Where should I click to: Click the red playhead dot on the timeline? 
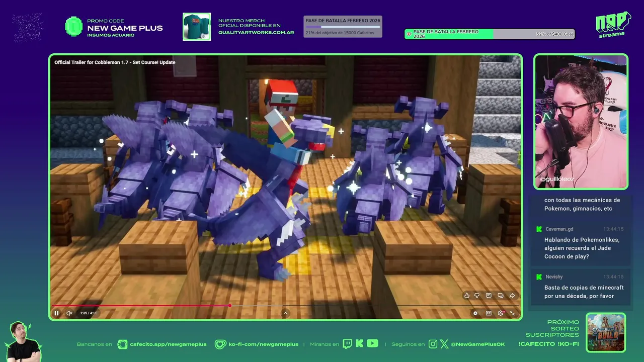click(x=230, y=305)
